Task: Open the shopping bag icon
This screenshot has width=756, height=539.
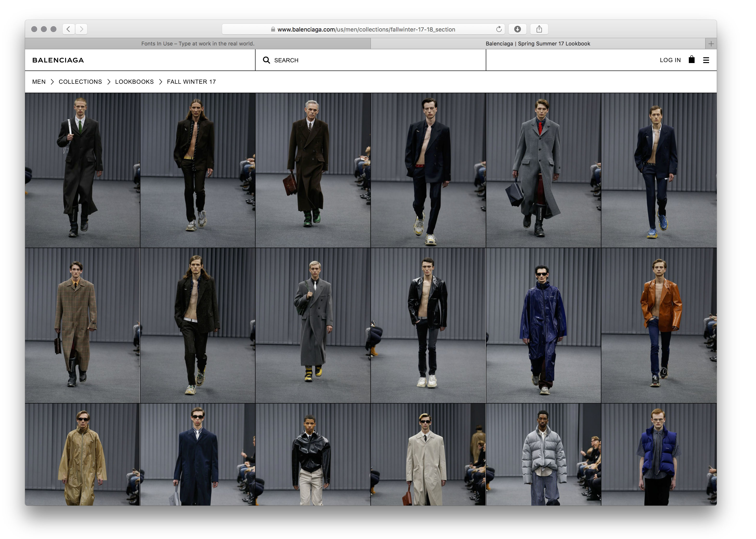Action: point(691,60)
